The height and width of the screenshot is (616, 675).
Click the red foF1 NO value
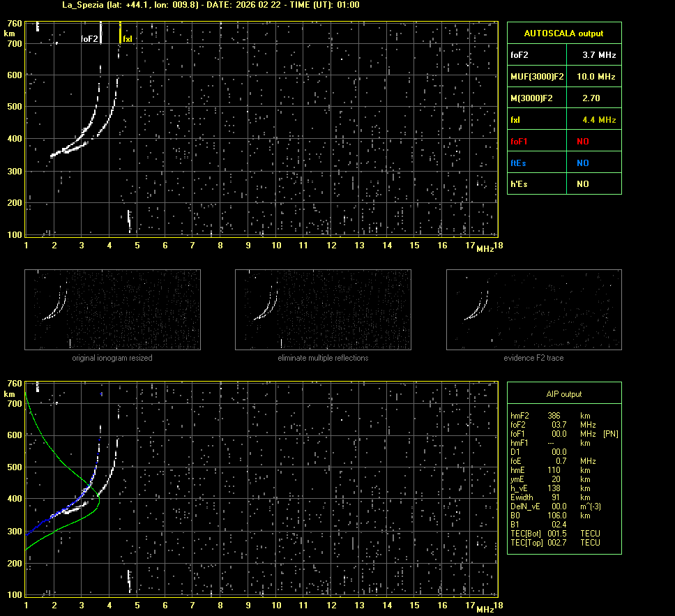[x=583, y=141]
